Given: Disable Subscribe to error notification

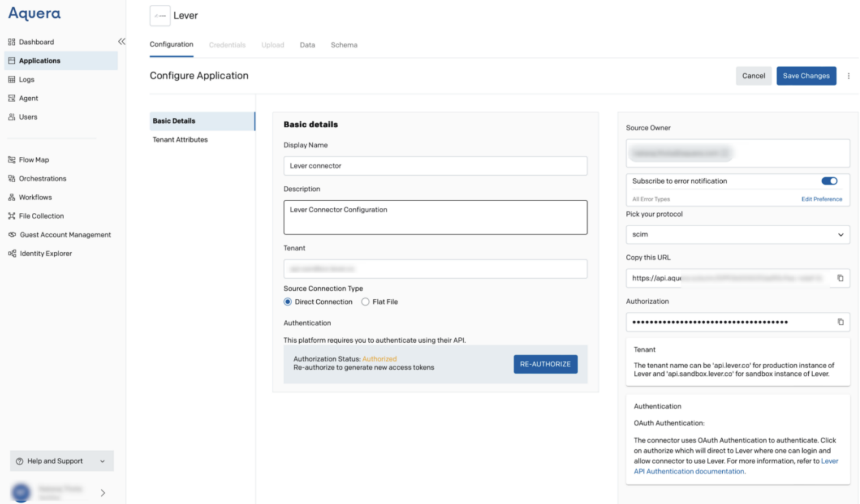Looking at the screenshot, I should point(830,181).
